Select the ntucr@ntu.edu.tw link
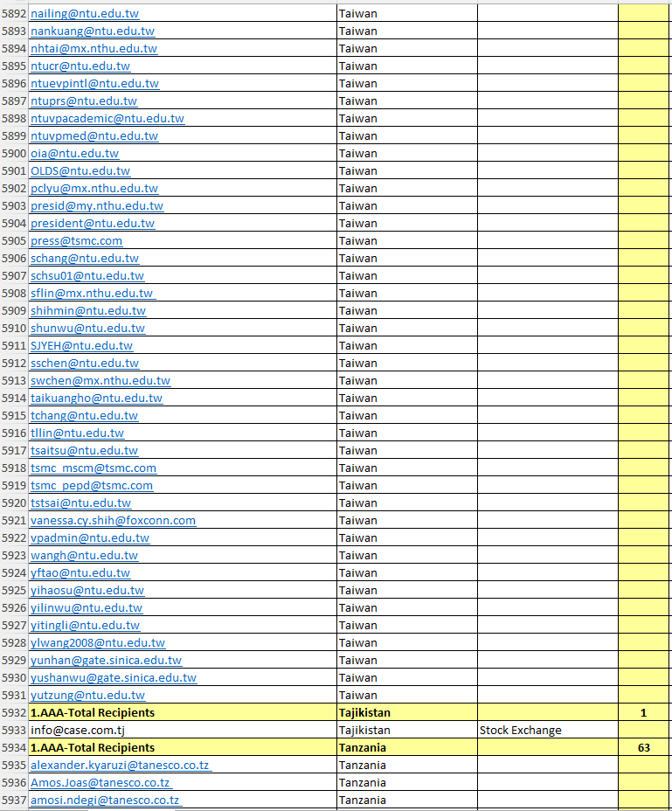 click(x=80, y=66)
